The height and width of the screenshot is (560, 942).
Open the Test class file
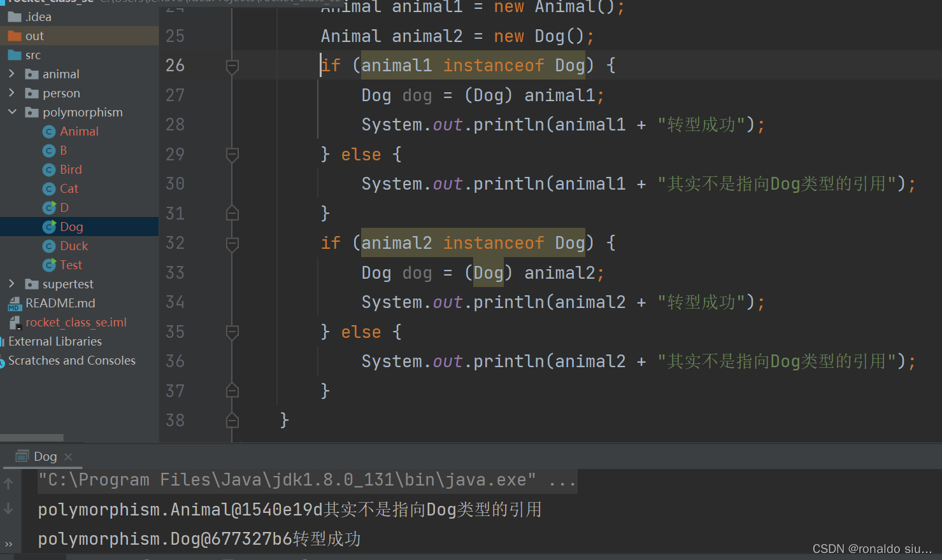[x=71, y=265]
